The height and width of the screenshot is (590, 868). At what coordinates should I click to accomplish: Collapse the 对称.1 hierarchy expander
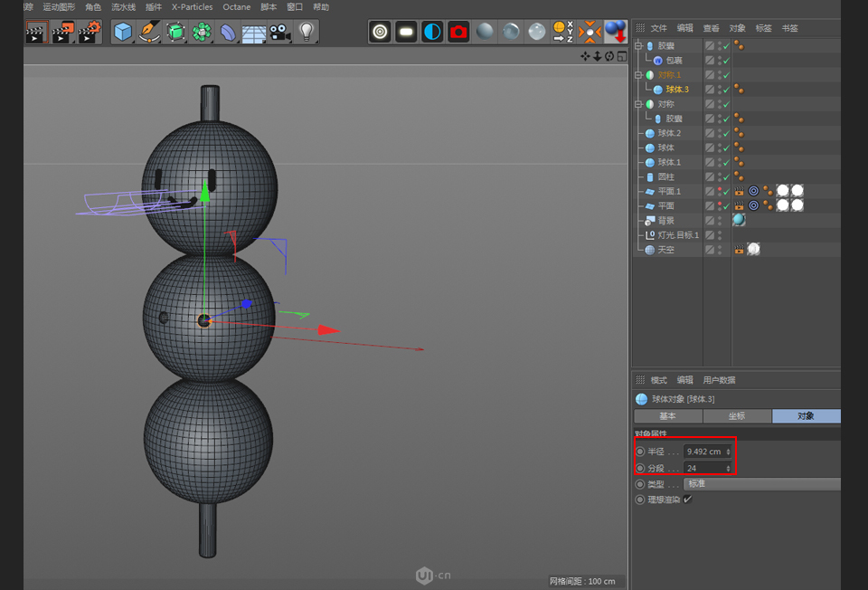coord(637,74)
